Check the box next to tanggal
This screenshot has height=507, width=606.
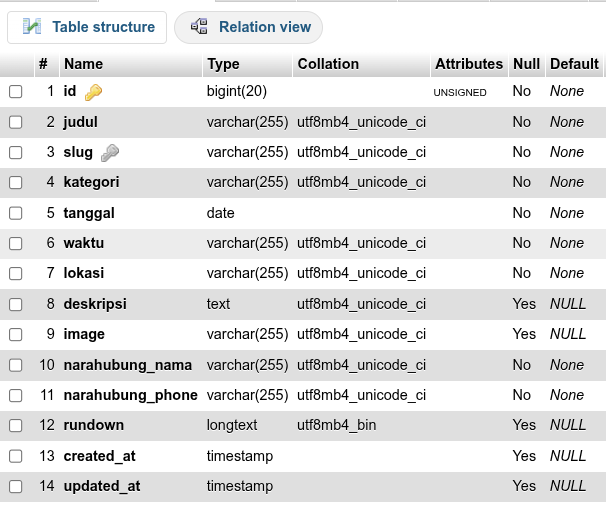click(x=15, y=213)
